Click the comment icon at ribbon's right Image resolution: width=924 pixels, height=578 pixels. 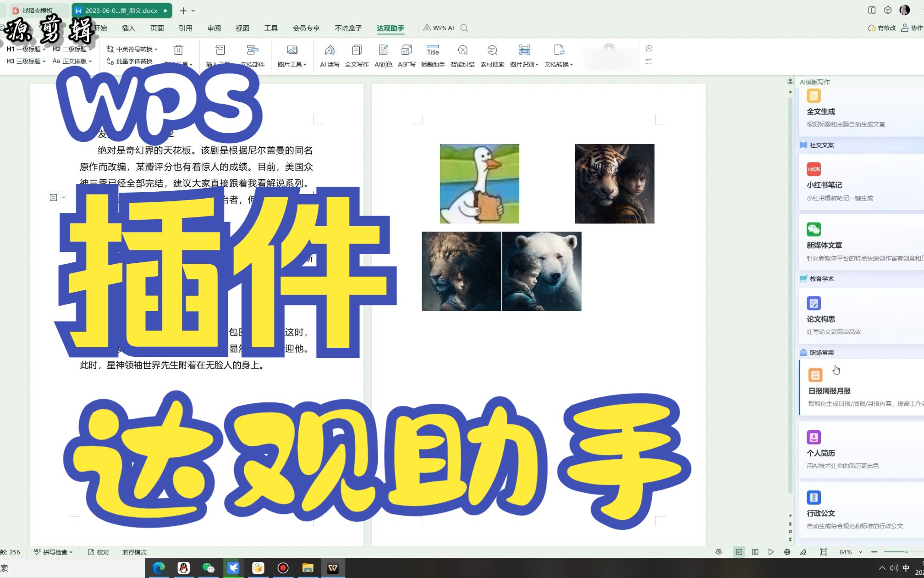pos(649,61)
